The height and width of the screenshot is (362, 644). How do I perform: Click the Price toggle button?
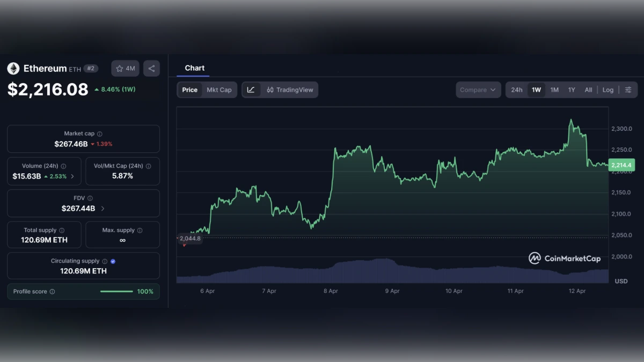189,90
